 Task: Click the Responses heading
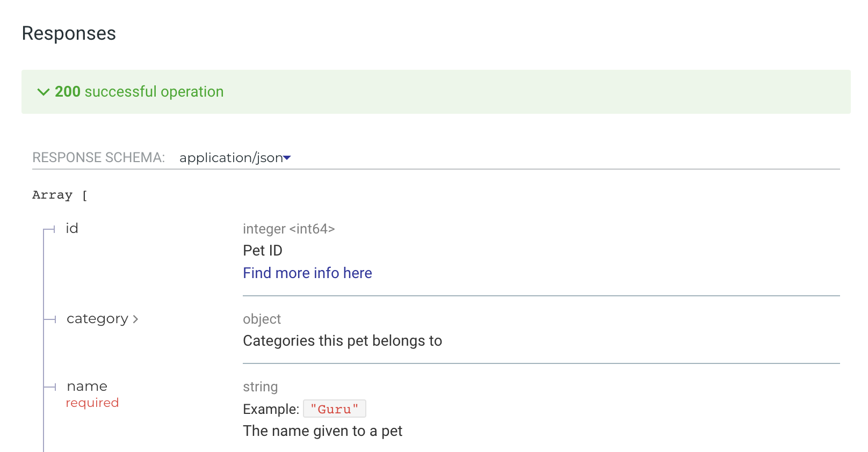[x=68, y=33]
